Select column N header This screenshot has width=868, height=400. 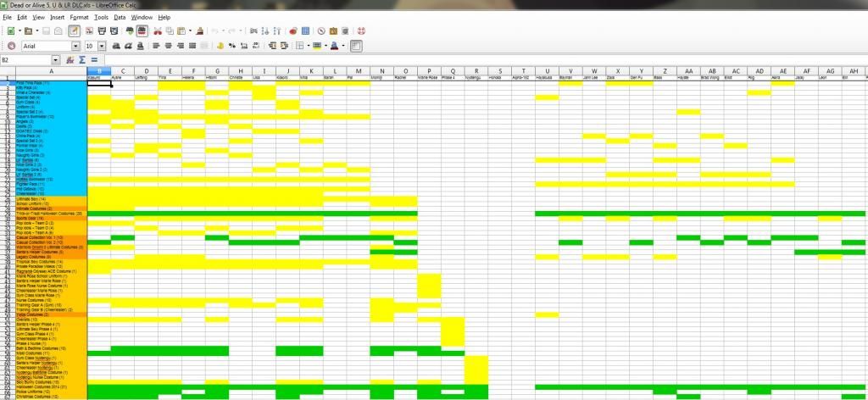(382, 71)
